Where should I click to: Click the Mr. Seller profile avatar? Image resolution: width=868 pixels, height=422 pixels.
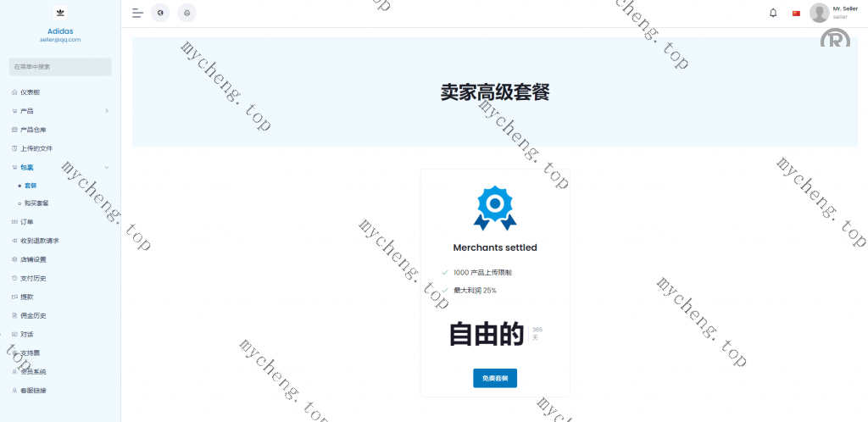819,13
